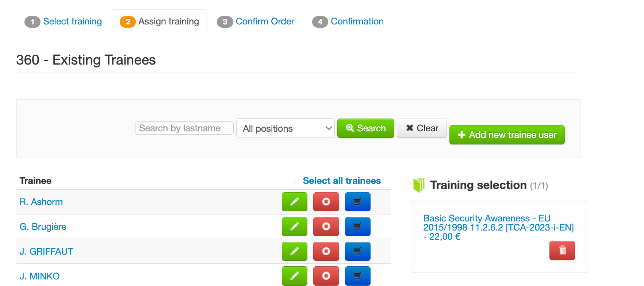Open the All positions dropdown
Viewport: 644px width, 286px height.
[285, 128]
